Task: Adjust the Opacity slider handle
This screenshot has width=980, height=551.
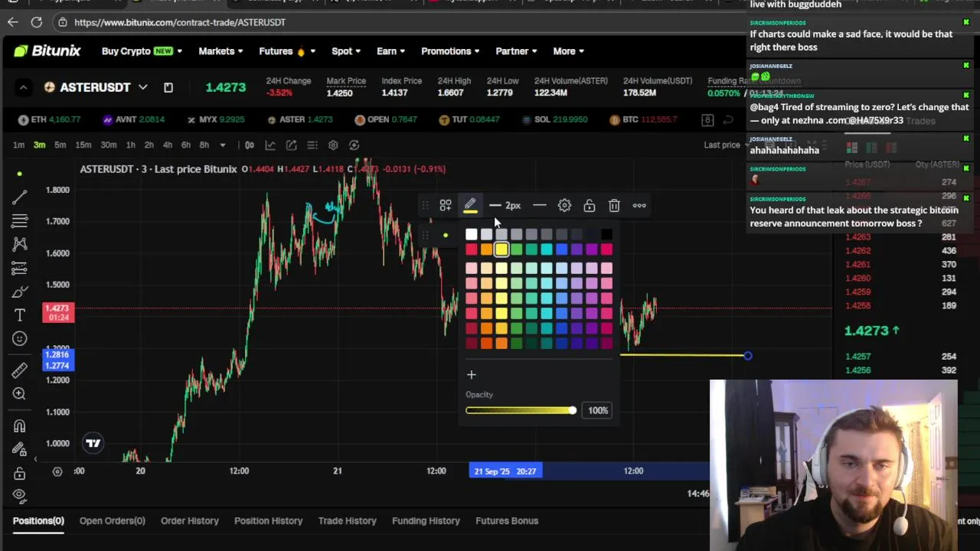Action: click(572, 411)
